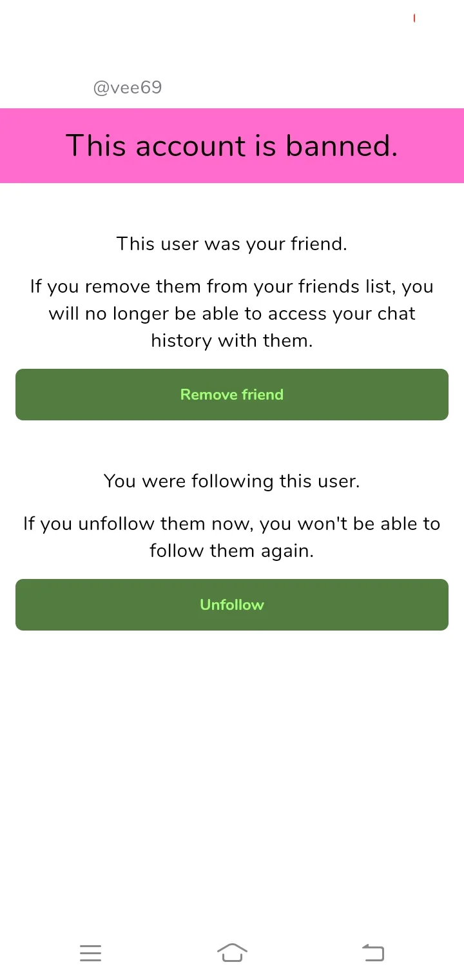Tap the "history with them." line
Viewport: 464px width, 980px height.
coord(232,340)
